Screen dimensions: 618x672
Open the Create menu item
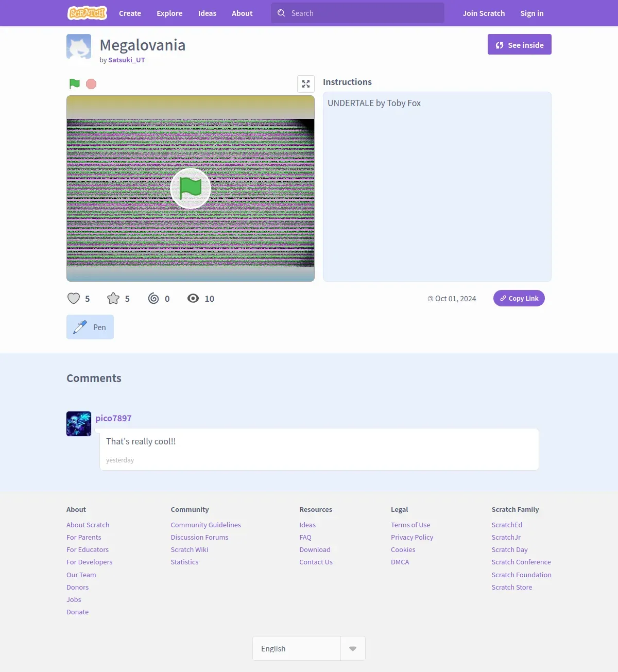coord(130,13)
